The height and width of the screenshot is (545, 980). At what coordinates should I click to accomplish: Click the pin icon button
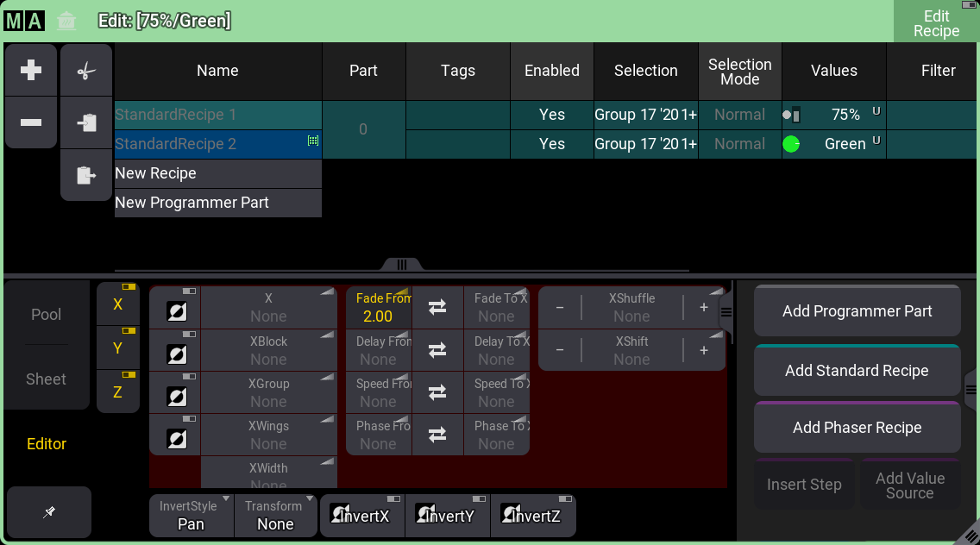click(x=49, y=512)
